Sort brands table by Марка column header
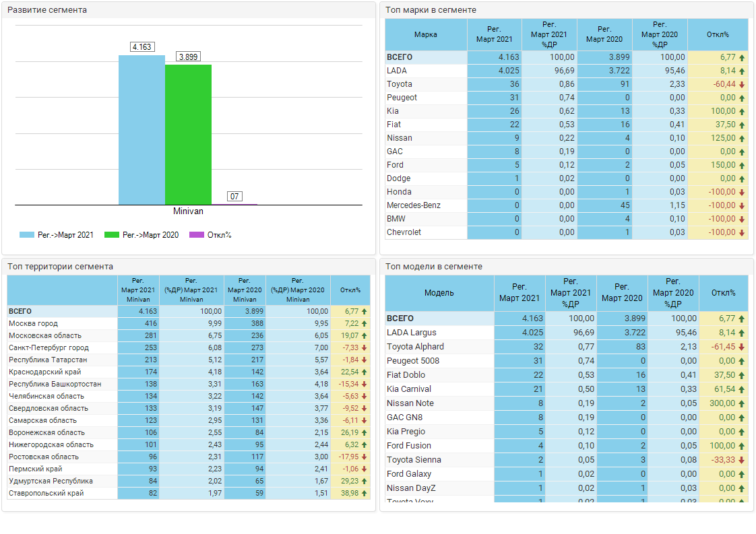This screenshot has width=756, height=534. tap(426, 34)
